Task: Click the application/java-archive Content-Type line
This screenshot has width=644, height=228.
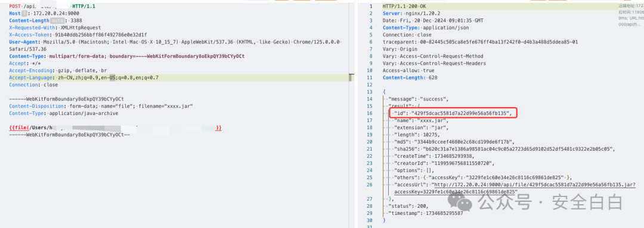Action: [64, 113]
